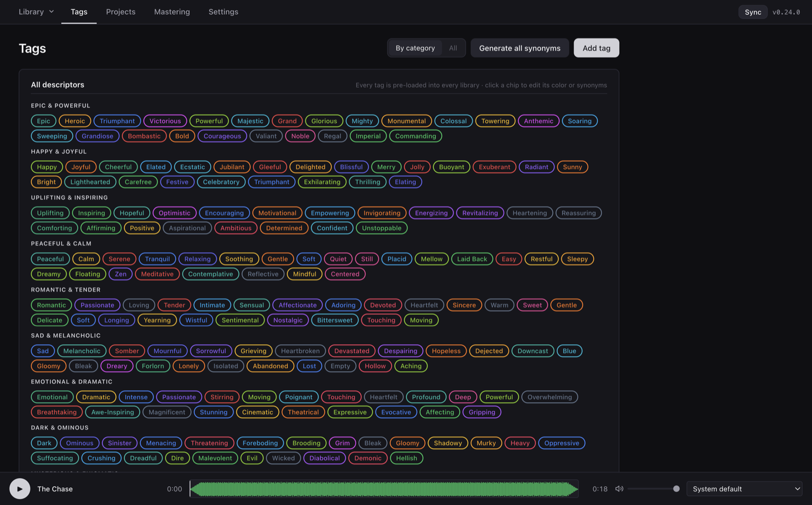Open the Festive tag
Image resolution: width=812 pixels, height=505 pixels.
click(x=177, y=182)
